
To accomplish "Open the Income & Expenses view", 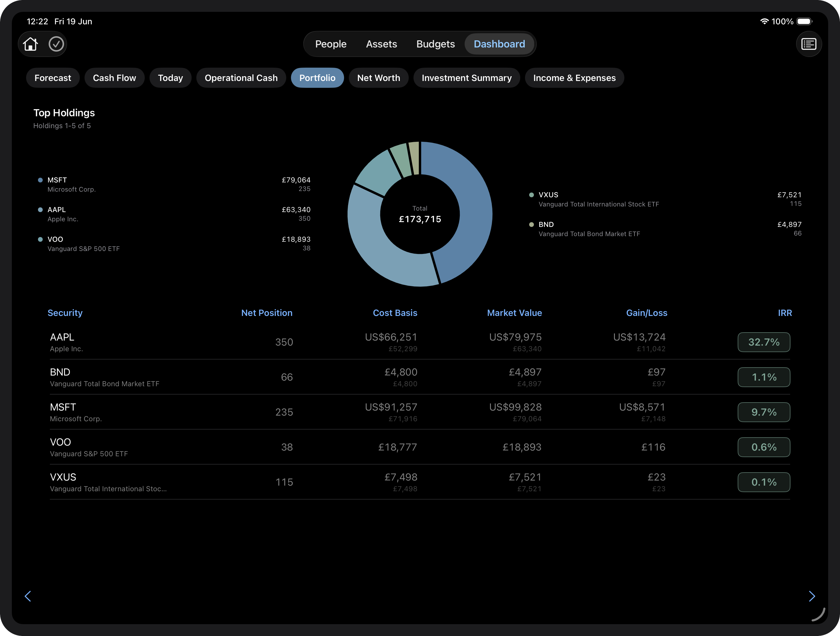I will click(575, 78).
